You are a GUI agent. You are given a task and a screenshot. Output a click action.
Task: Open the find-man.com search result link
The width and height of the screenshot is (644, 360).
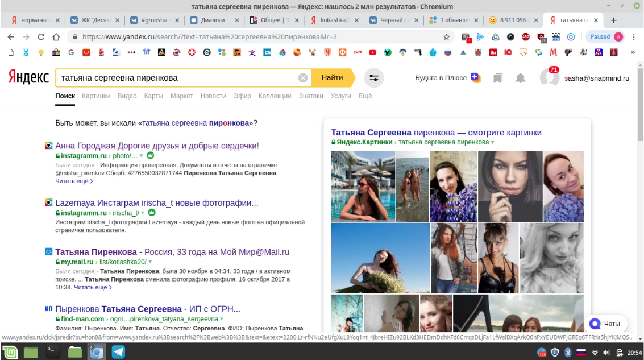click(x=148, y=309)
